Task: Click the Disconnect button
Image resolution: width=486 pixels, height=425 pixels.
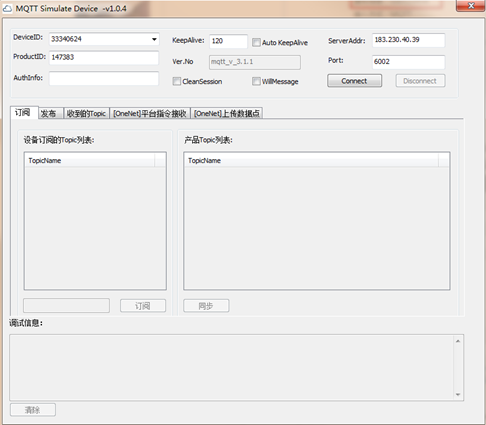Action: [x=420, y=81]
